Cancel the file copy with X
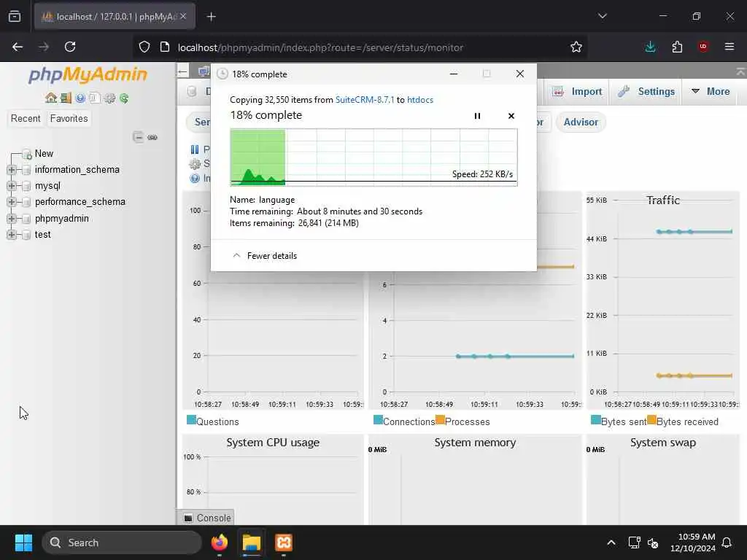Viewport: 747px width, 560px height. (x=511, y=116)
